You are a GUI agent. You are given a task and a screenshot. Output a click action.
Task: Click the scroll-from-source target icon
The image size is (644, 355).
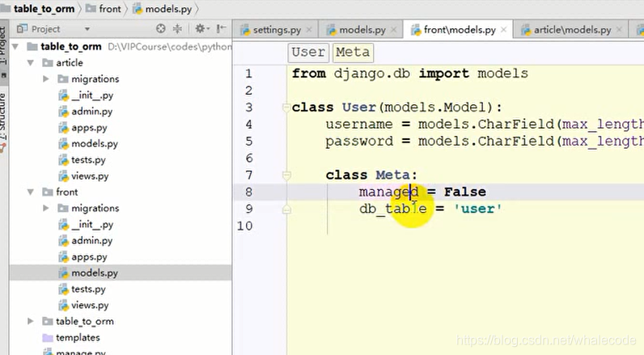[160, 28]
